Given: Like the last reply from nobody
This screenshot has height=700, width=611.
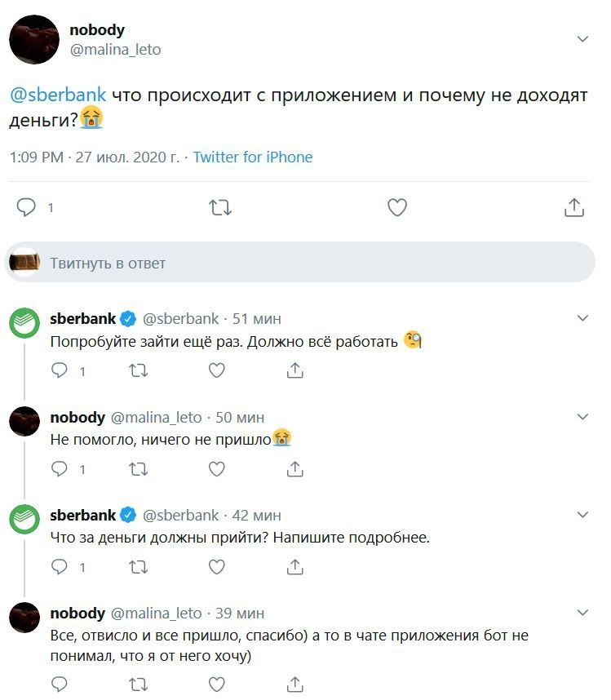Looking at the screenshot, I should coord(216,682).
